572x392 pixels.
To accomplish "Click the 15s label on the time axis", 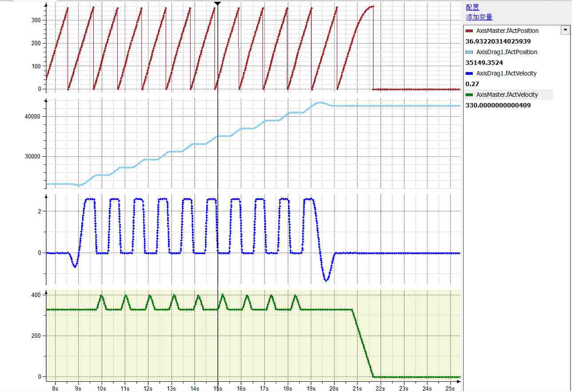I will click(218, 388).
